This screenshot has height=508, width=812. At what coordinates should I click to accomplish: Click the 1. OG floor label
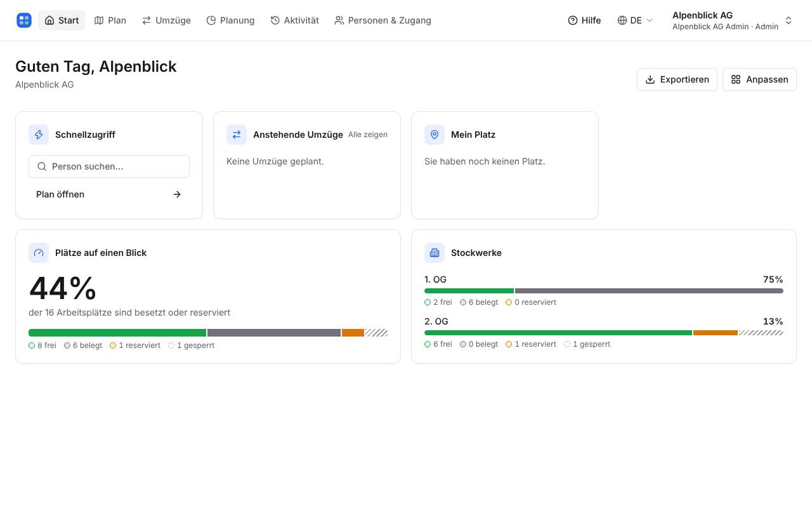pyautogui.click(x=435, y=279)
